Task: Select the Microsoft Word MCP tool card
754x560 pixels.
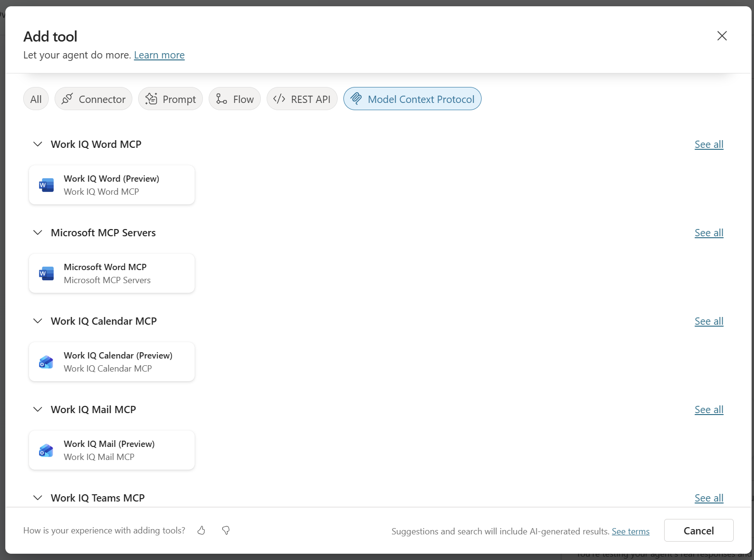Action: point(112,273)
